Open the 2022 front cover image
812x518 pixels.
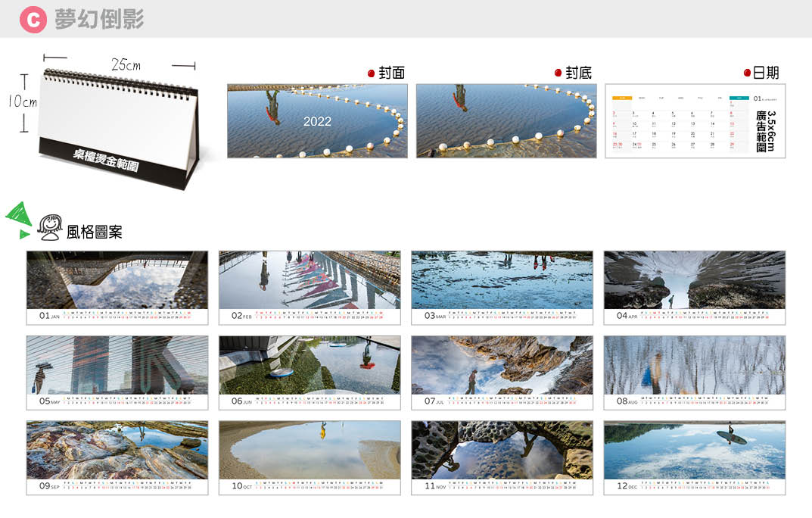(x=317, y=120)
